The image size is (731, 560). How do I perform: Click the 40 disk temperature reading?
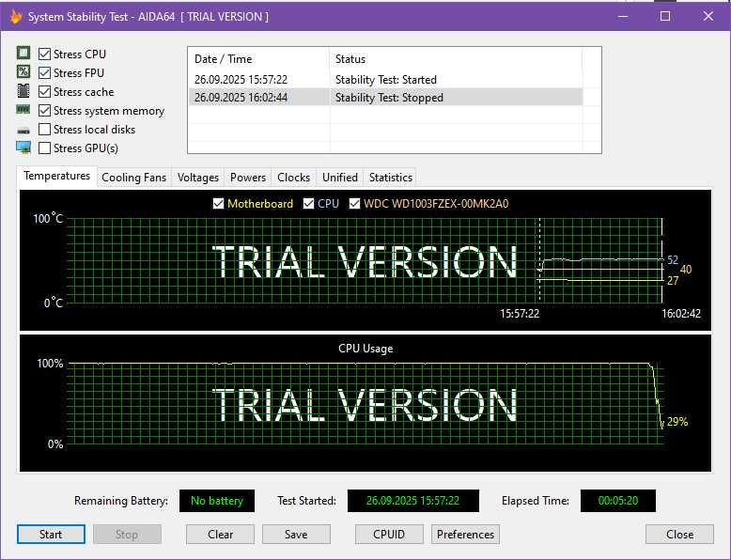pos(686,270)
